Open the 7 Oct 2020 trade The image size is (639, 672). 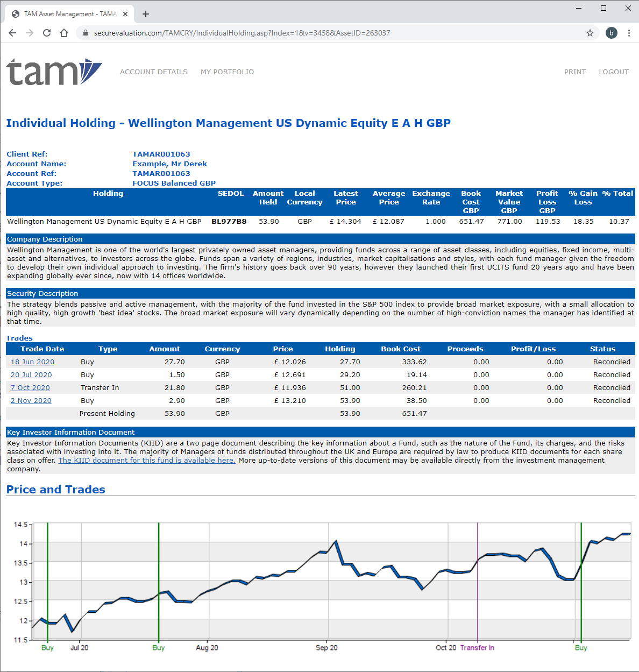click(x=30, y=388)
